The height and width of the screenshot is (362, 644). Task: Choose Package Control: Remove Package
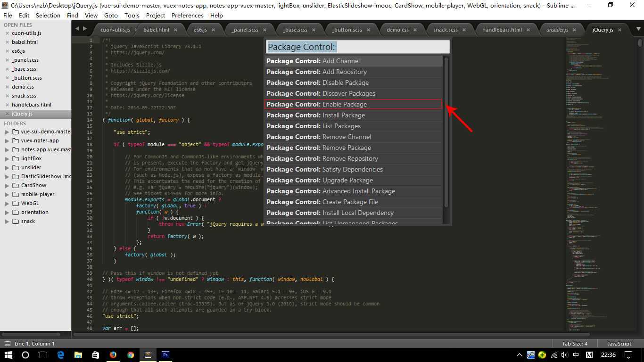354,148
